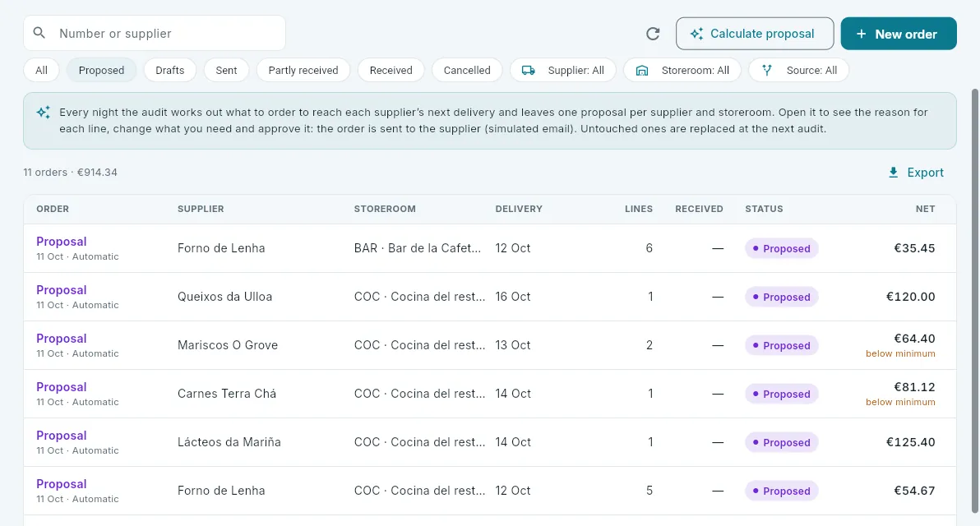980x526 pixels.
Task: Click the Proposed status badge for Queixos da Ulloa
Action: (781, 297)
